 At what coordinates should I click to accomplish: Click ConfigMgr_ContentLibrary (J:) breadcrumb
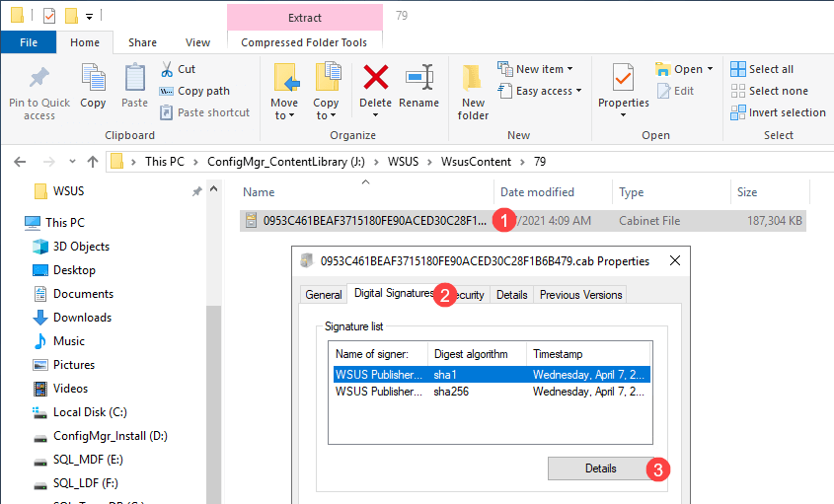point(286,162)
